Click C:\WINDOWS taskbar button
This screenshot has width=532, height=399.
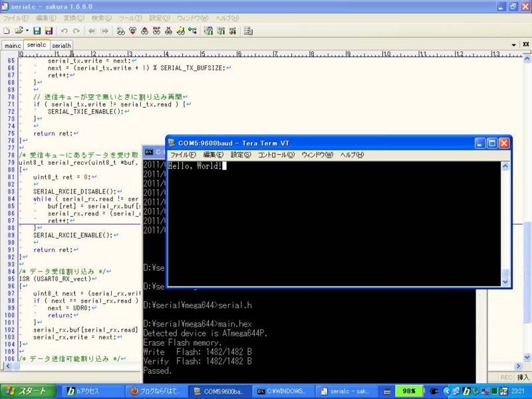click(x=283, y=391)
